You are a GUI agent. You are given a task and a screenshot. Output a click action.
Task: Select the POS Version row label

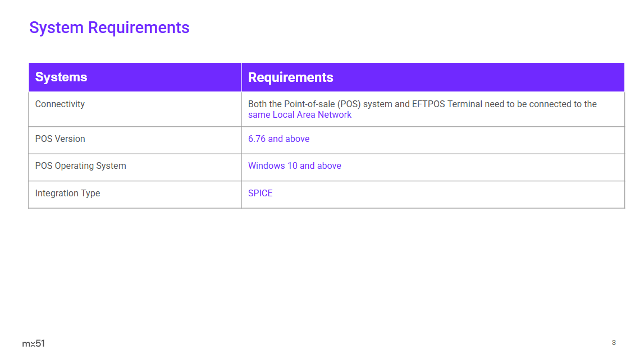click(x=60, y=139)
